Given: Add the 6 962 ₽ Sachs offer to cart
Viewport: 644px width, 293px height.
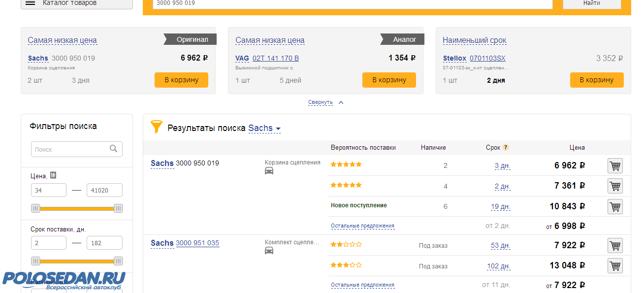Looking at the screenshot, I should coord(615,165).
